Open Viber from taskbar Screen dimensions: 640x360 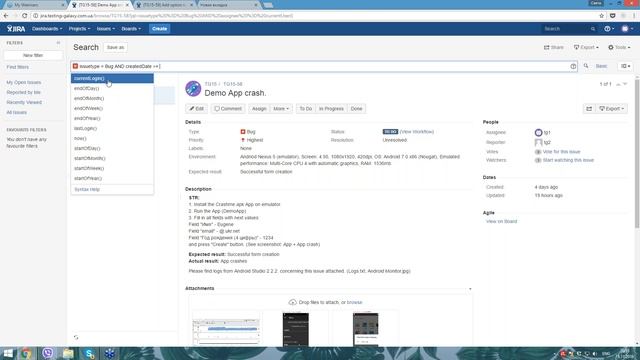coord(48,353)
